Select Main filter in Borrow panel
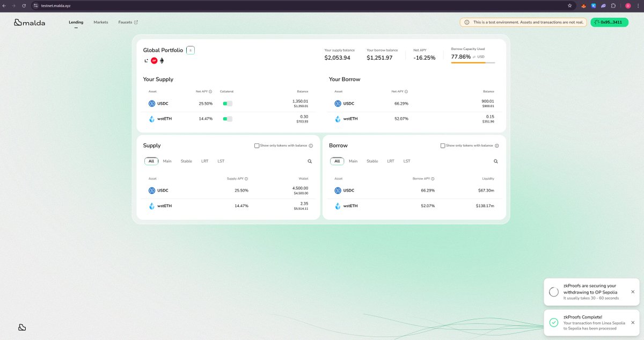Image resolution: width=644 pixels, height=340 pixels. coord(353,161)
